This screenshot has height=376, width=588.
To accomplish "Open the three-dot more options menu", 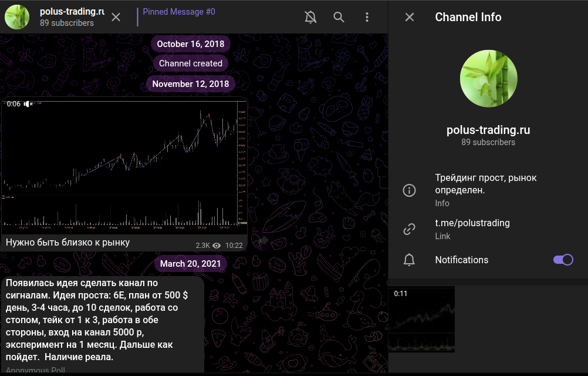I will pyautogui.click(x=367, y=17).
